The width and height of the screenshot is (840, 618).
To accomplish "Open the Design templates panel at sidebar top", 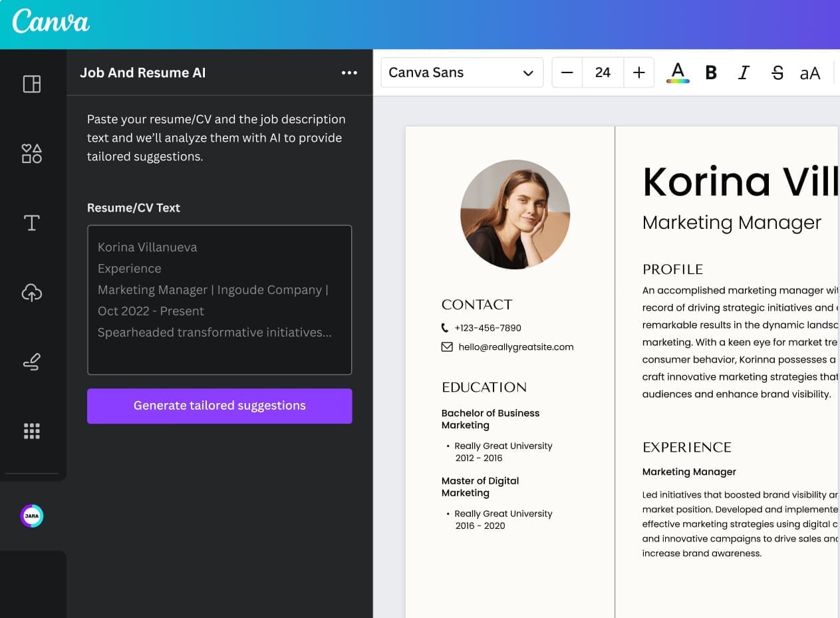I will click(x=31, y=83).
